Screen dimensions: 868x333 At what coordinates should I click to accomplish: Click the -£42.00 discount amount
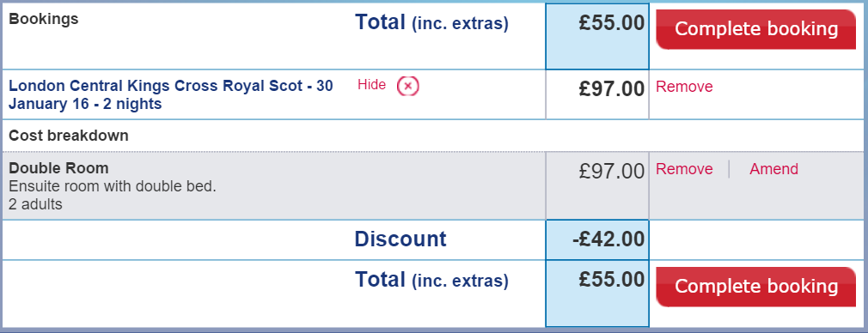pyautogui.click(x=608, y=239)
